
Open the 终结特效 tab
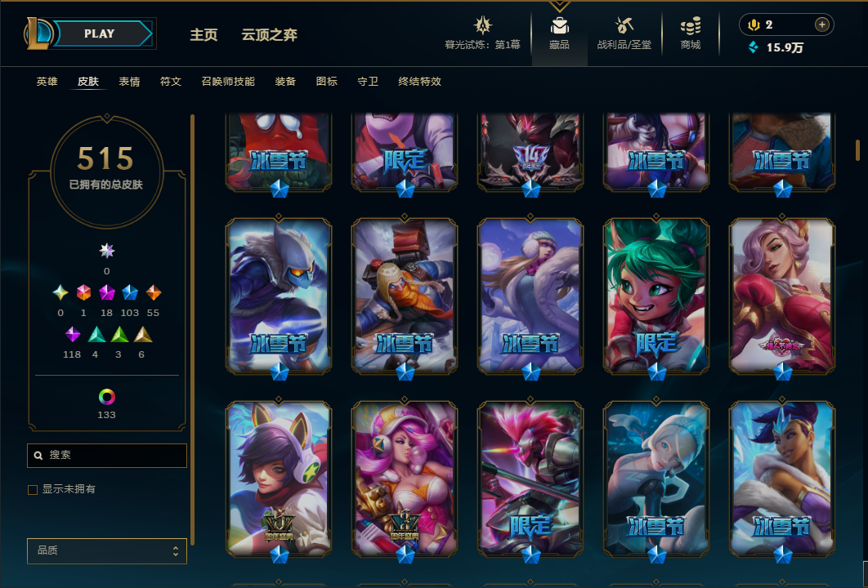[x=419, y=82]
